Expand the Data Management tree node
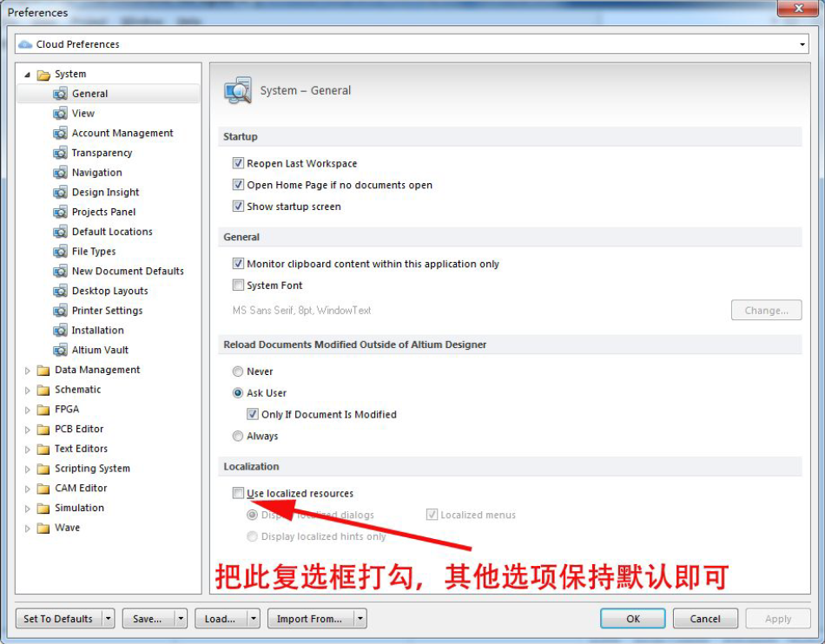This screenshot has width=825, height=644. (x=28, y=371)
